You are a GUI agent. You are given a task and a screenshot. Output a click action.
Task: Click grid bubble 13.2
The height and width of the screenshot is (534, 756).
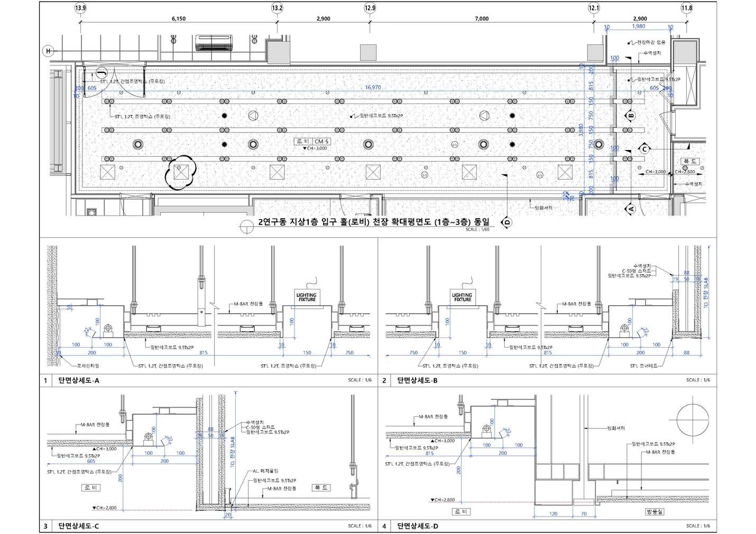tap(277, 8)
